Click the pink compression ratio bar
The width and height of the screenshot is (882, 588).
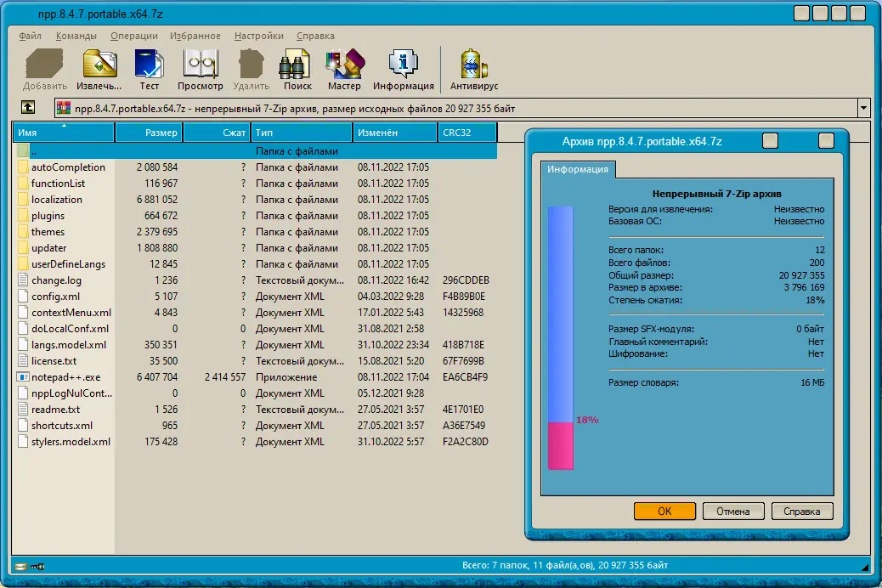click(560, 445)
